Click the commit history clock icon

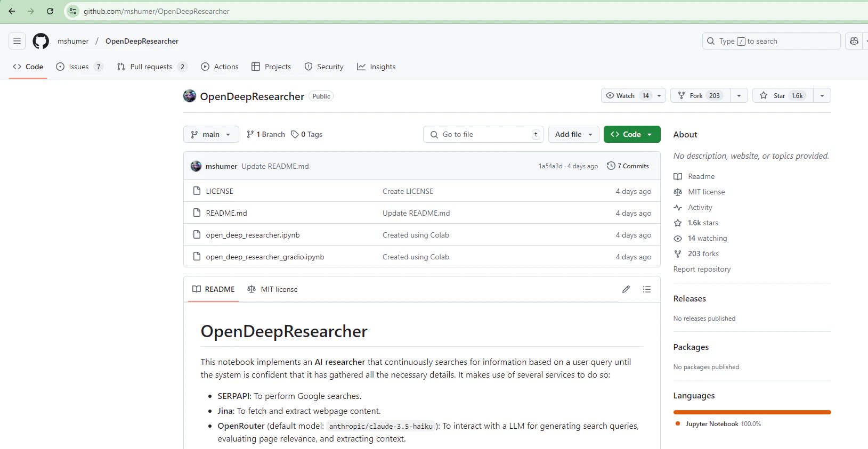(611, 166)
